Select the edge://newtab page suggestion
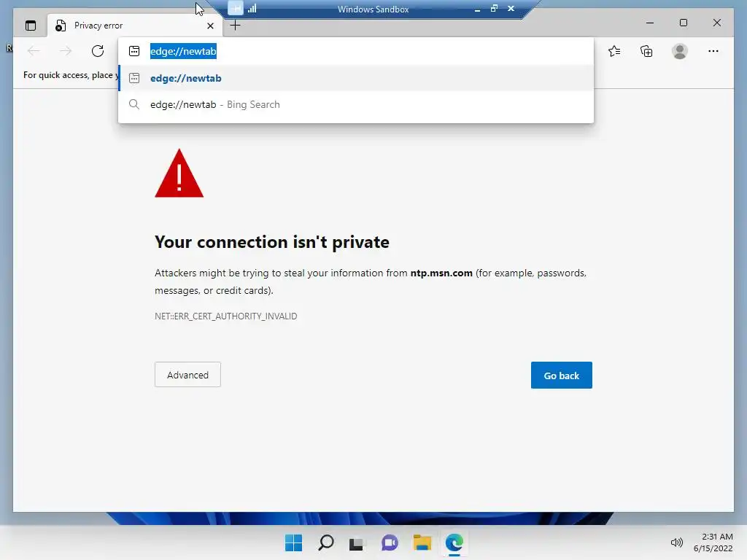This screenshot has width=747, height=560. tap(356, 78)
